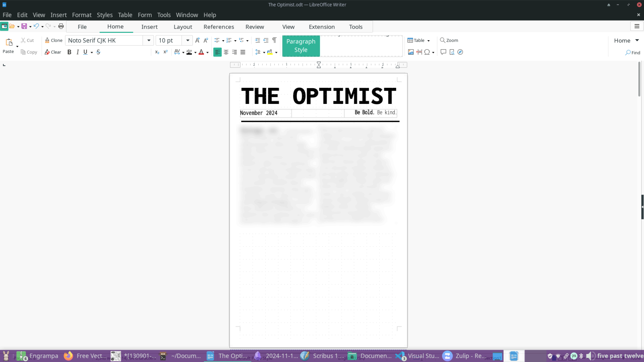
Task: Open the font size dropdown arrow
Action: click(187, 40)
